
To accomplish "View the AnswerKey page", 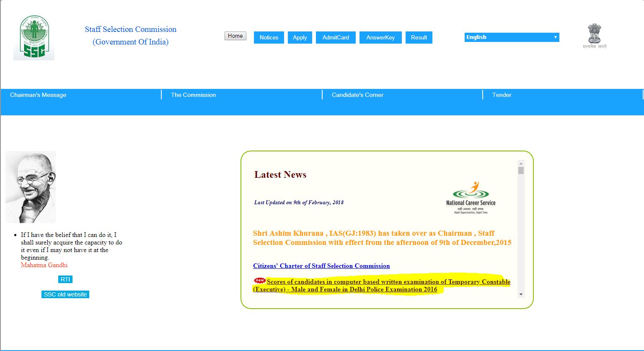I will tap(380, 37).
